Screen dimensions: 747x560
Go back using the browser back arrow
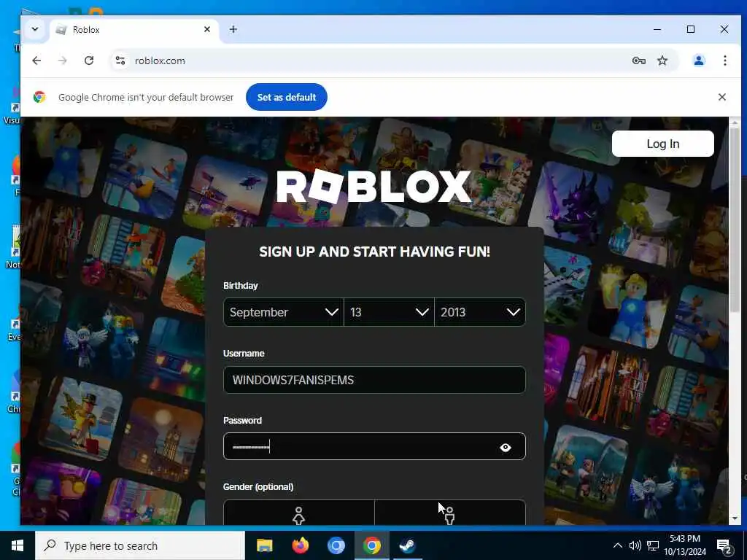tap(36, 61)
